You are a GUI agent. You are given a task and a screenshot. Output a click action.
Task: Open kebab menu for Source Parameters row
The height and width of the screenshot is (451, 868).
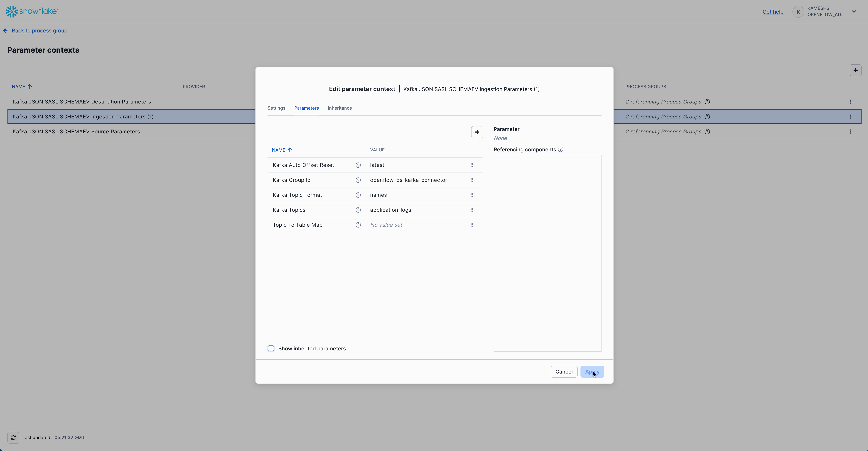pos(850,132)
